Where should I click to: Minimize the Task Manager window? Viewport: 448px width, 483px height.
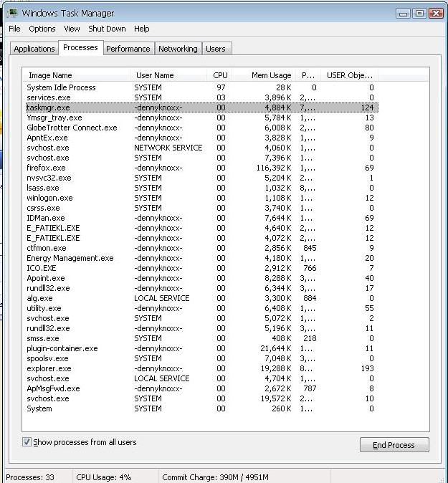pyautogui.click(x=403, y=13)
